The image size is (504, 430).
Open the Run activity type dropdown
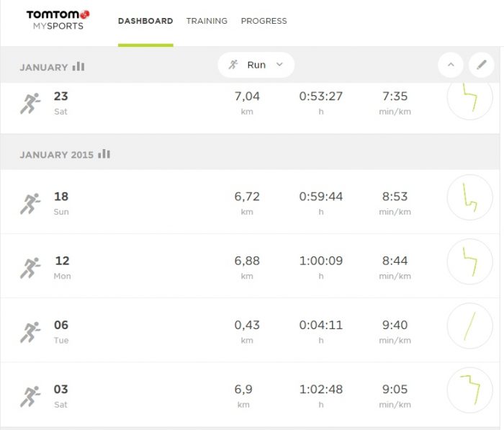point(256,65)
